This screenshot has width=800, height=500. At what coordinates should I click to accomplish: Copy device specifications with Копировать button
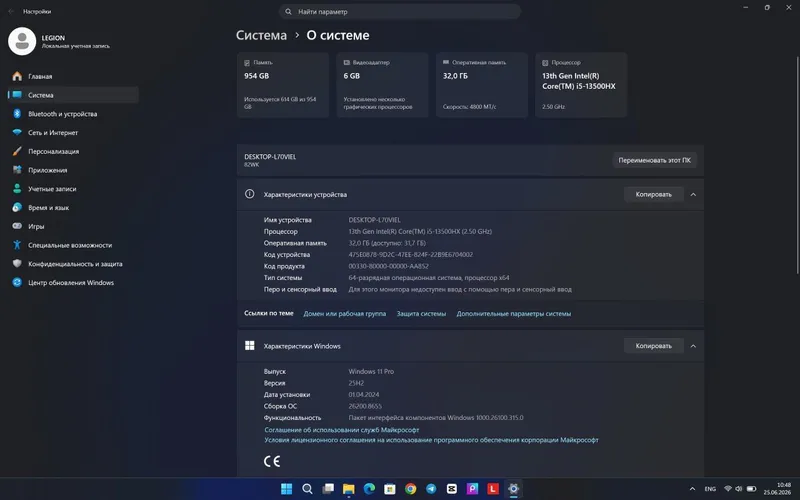tap(654, 194)
